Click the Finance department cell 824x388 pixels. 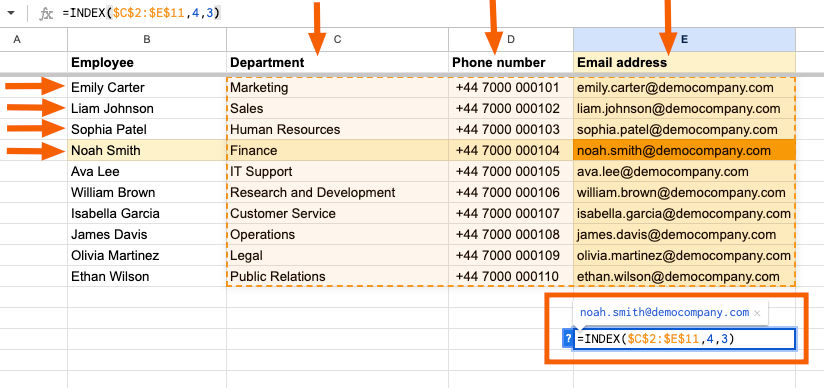point(337,150)
